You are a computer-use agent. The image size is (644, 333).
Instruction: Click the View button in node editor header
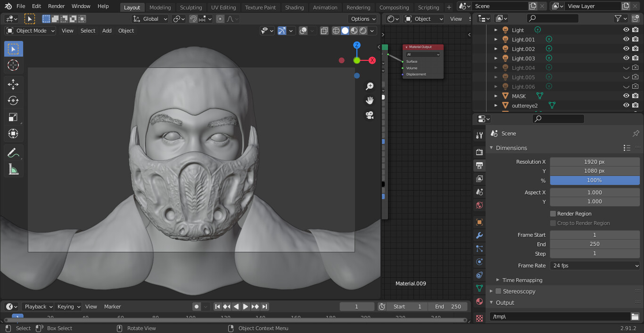(x=456, y=19)
